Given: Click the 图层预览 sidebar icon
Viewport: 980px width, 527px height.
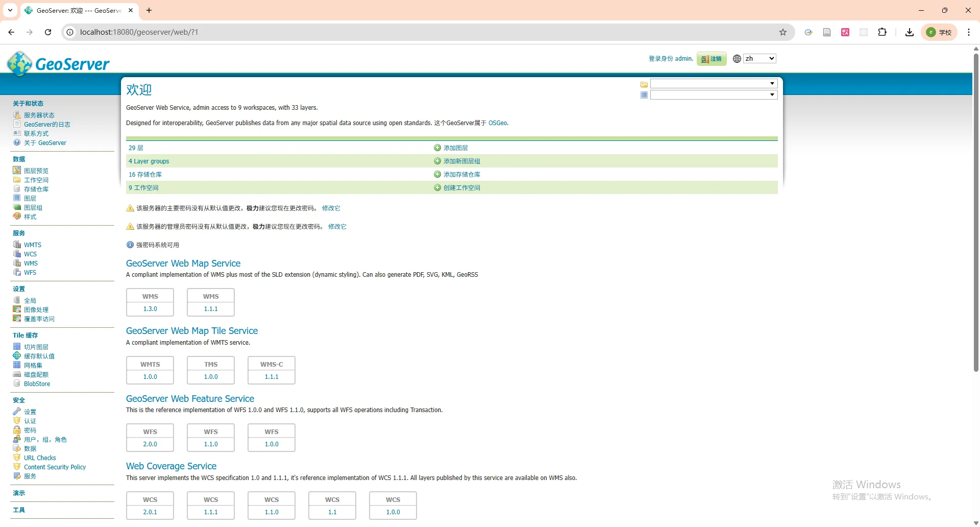Looking at the screenshot, I should (17, 171).
